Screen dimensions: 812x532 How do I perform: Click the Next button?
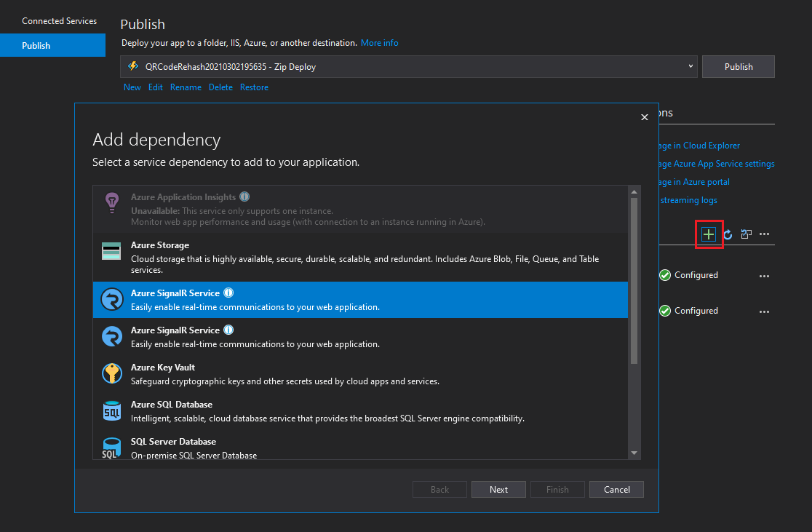pyautogui.click(x=498, y=490)
